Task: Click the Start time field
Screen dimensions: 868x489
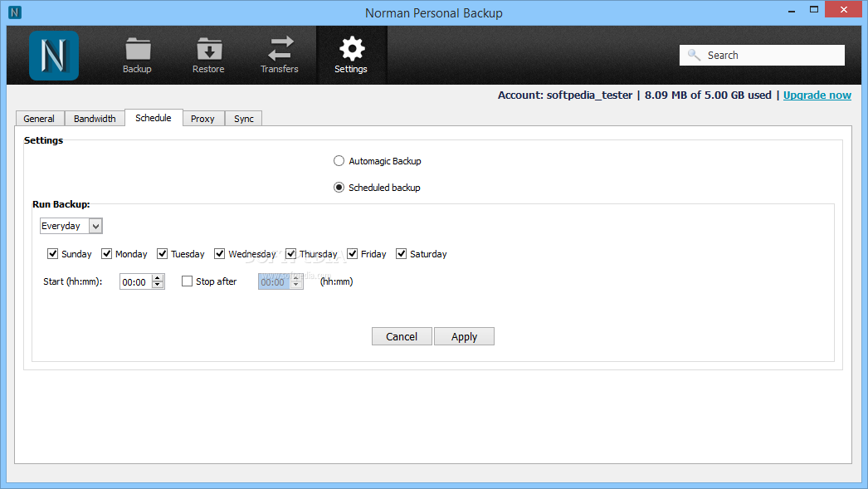Action: [x=136, y=282]
